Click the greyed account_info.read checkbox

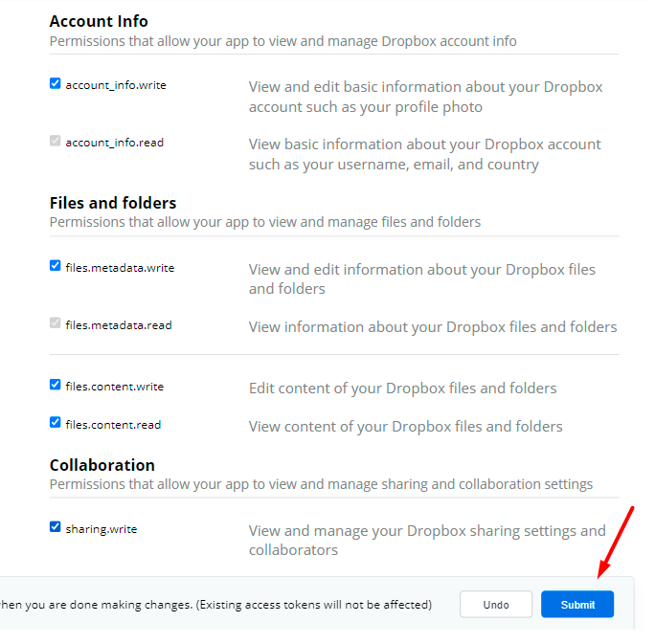(56, 142)
